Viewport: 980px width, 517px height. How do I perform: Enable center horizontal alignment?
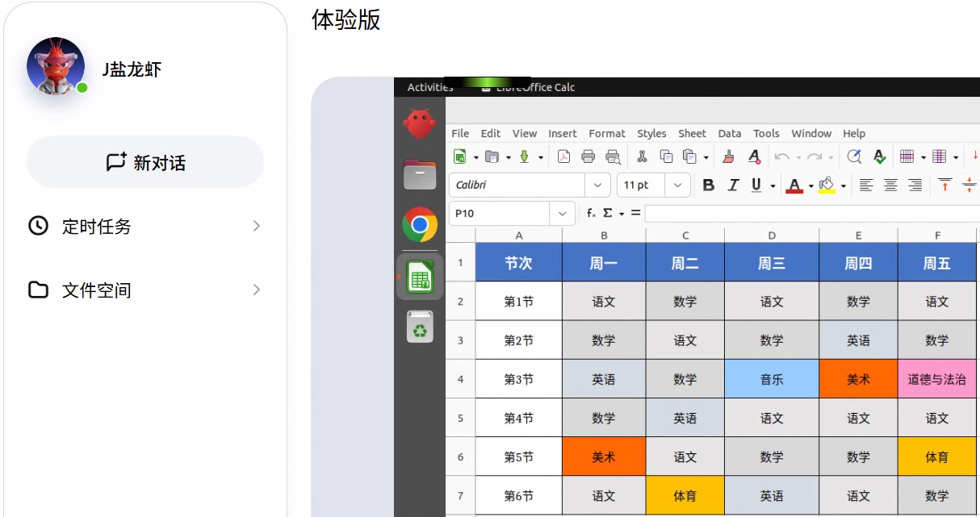(890, 186)
